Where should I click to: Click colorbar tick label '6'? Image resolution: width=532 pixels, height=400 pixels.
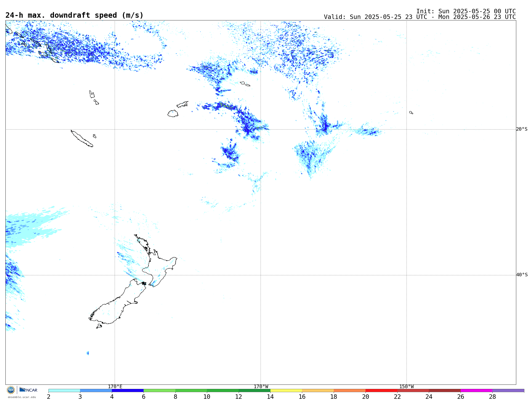144,397
